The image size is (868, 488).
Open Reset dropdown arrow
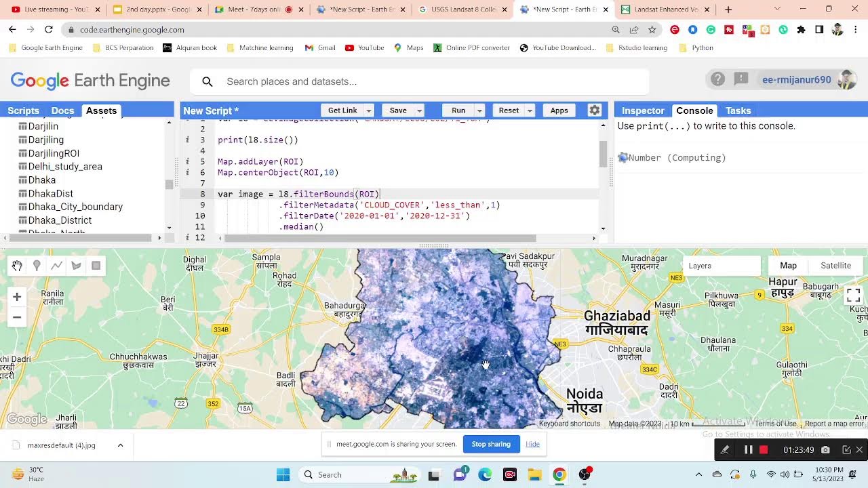[x=530, y=110]
